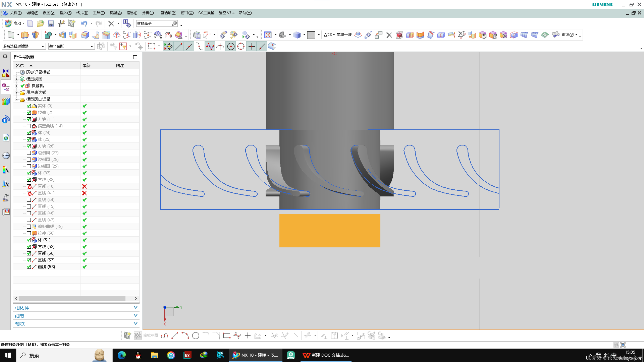Check 缠绕曲线 (48) feature checkbox
The height and width of the screenshot is (362, 644).
point(29,227)
